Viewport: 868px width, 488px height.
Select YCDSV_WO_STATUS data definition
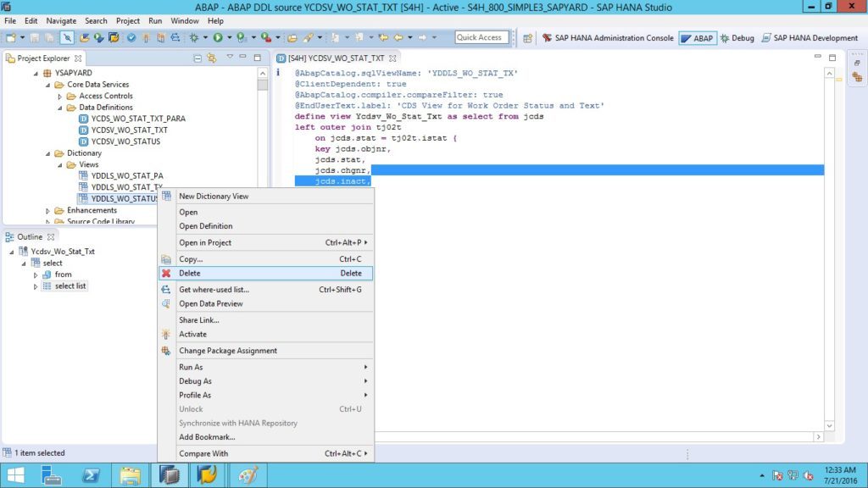click(x=125, y=141)
